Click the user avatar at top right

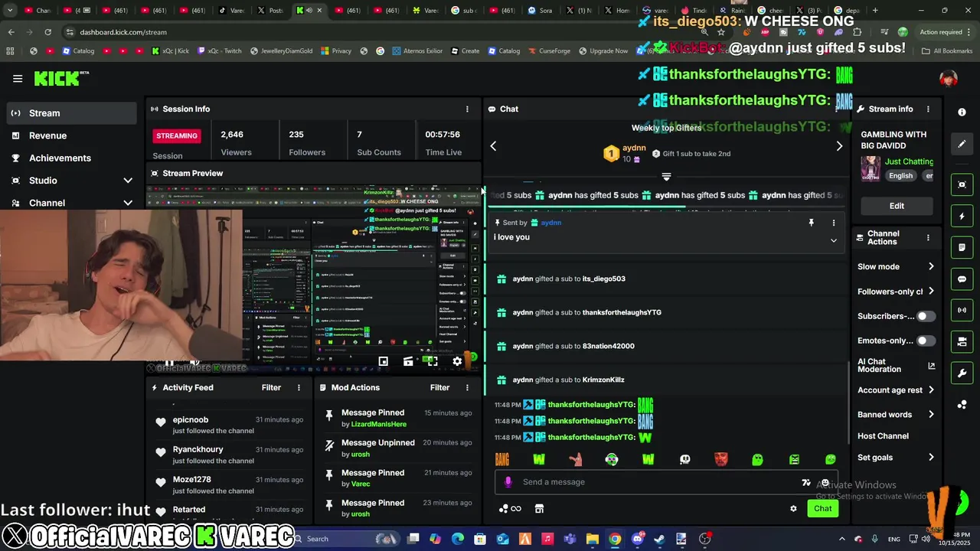948,79
